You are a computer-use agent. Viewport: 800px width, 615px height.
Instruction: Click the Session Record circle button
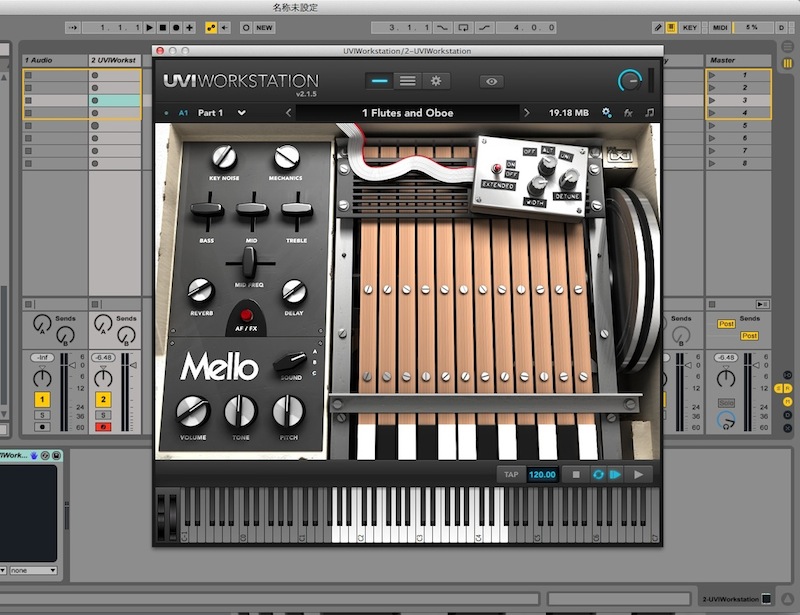click(246, 28)
